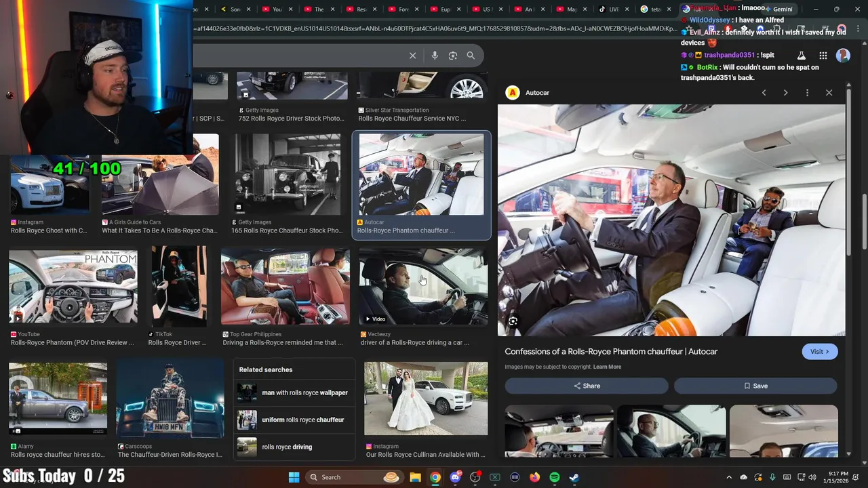868x488 pixels.
Task: Clear the Google search box text
Action: [412, 56]
